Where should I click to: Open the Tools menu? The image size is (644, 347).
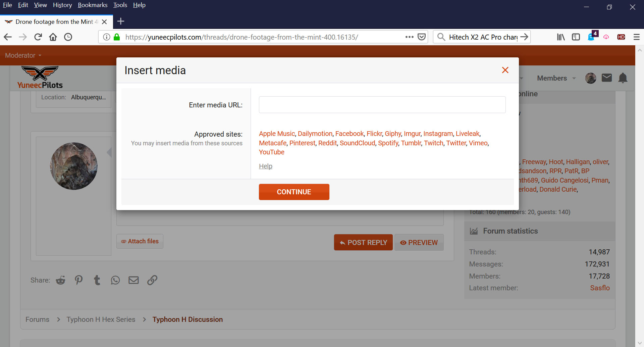click(x=120, y=5)
